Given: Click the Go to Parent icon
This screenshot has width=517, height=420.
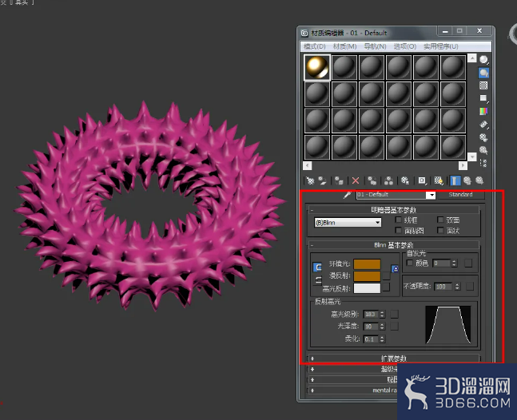Looking at the screenshot, I should [467, 180].
